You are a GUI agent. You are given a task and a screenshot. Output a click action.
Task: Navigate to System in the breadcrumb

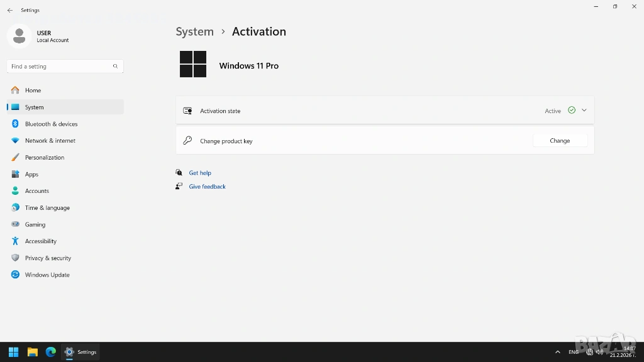[194, 31]
